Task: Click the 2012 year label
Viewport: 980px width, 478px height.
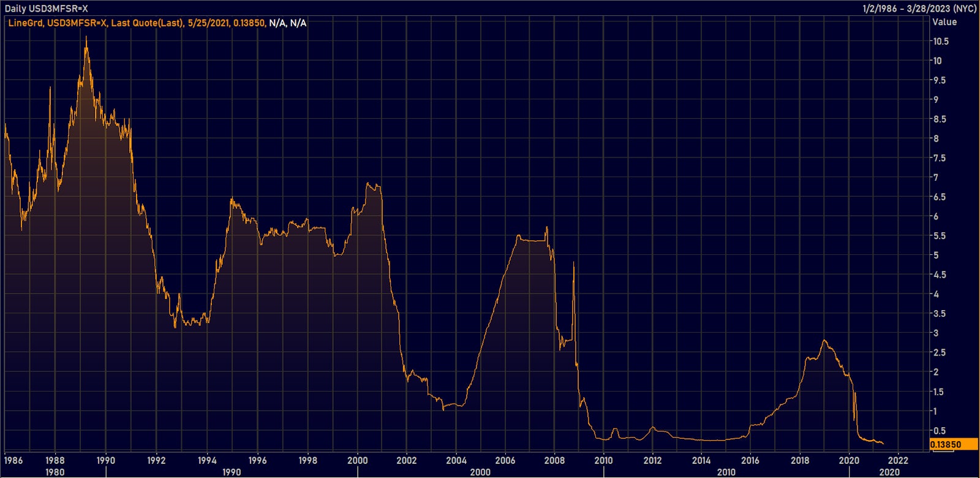Action: [652, 460]
